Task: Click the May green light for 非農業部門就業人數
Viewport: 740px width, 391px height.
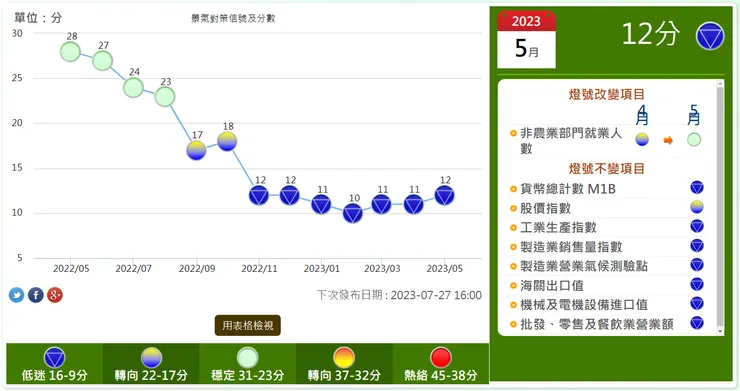Action: pos(694,139)
